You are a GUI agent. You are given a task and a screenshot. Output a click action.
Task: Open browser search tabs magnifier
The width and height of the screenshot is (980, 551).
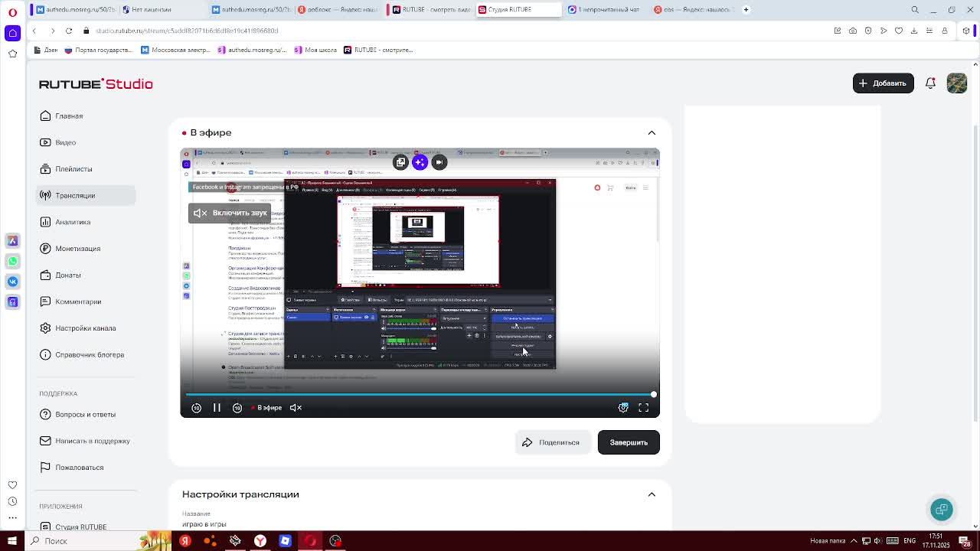click(915, 9)
